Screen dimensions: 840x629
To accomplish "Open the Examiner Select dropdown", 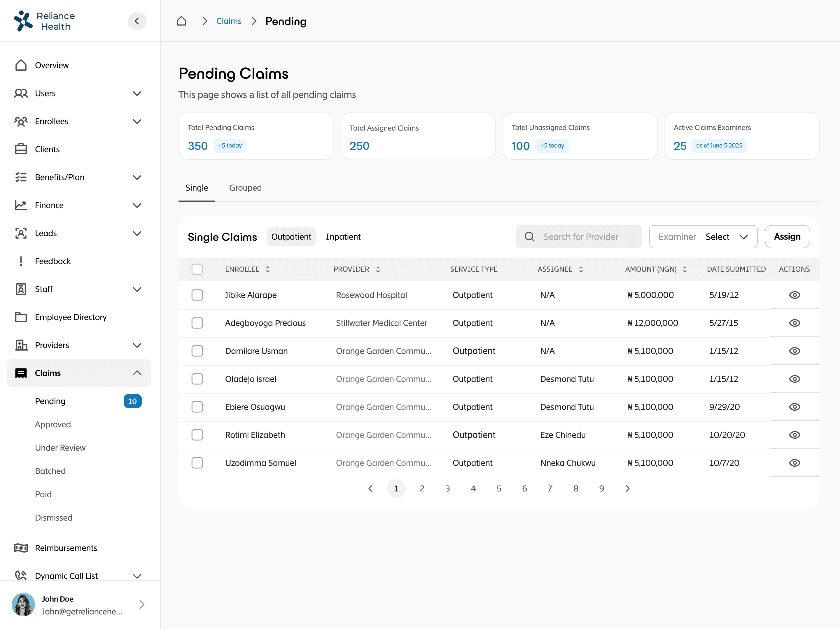I will tap(703, 237).
